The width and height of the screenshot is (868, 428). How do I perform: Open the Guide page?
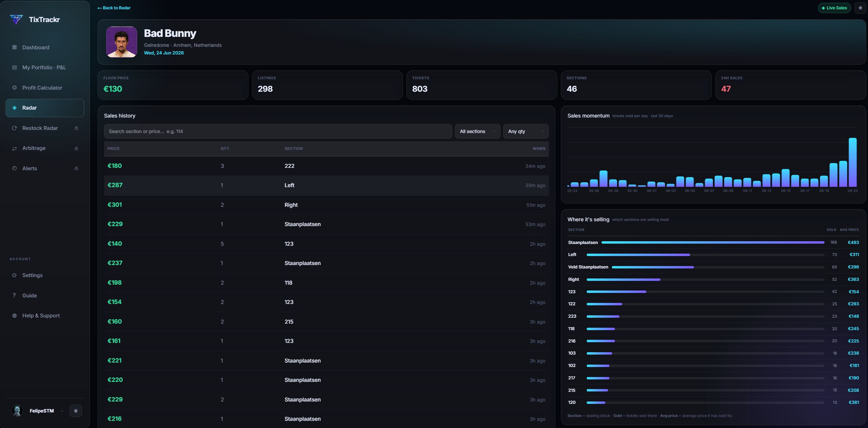pos(45,296)
